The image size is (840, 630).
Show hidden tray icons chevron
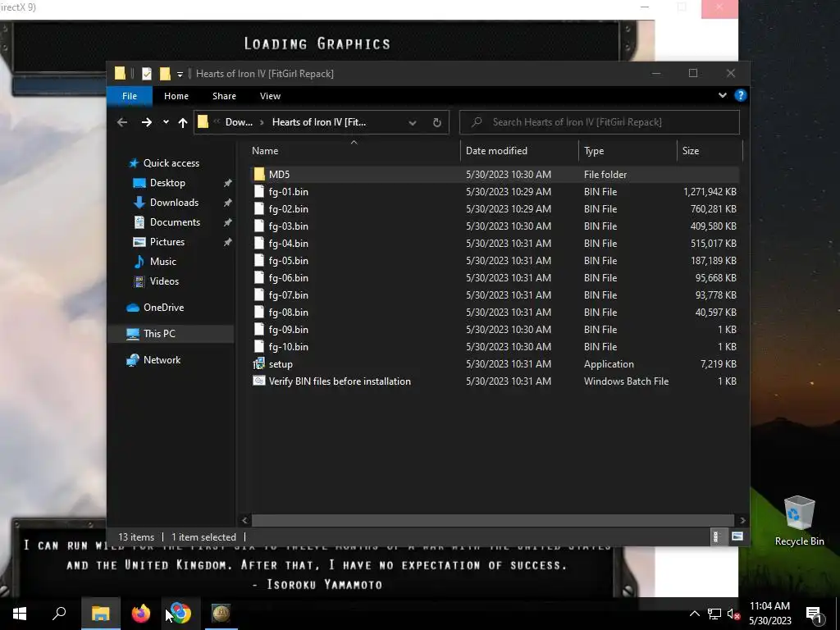pyautogui.click(x=694, y=614)
